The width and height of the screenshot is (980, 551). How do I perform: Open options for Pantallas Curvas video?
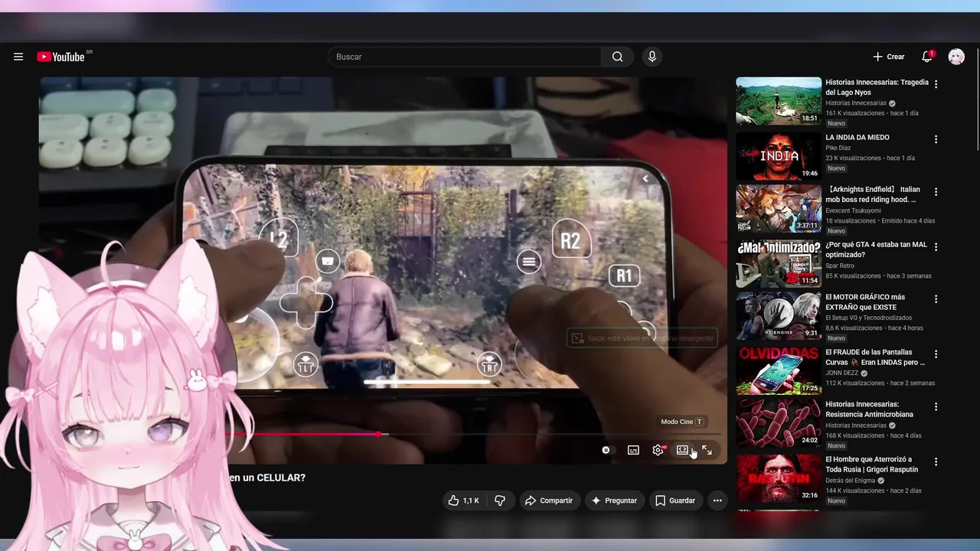(936, 355)
